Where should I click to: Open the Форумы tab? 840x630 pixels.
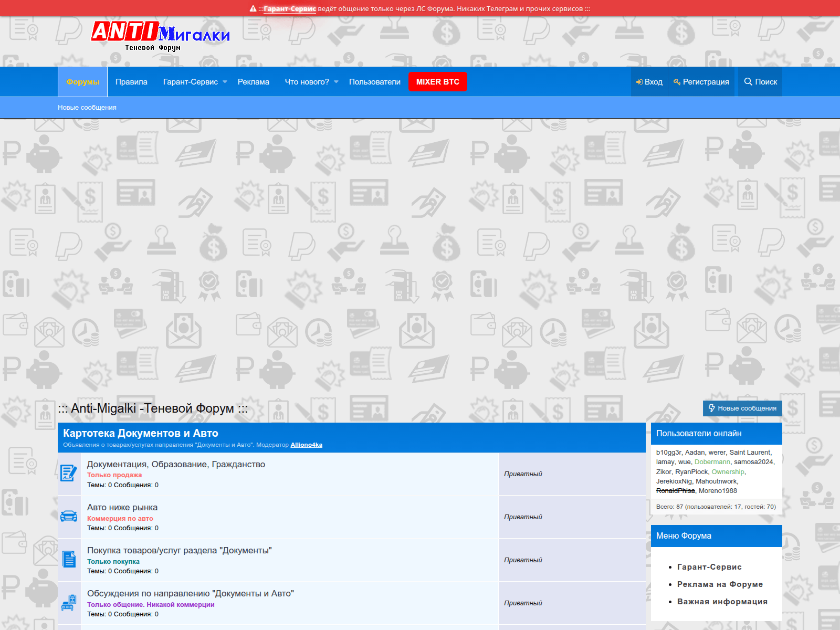pos(82,82)
